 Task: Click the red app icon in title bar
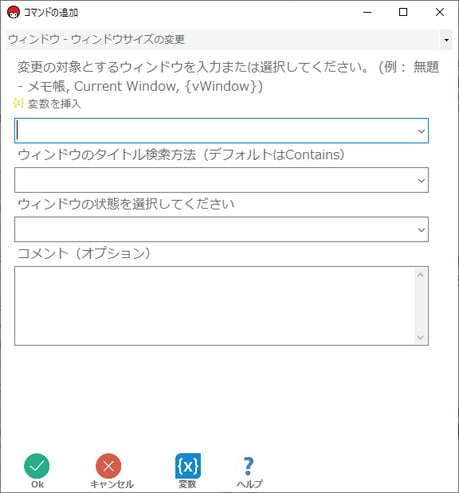pyautogui.click(x=13, y=12)
